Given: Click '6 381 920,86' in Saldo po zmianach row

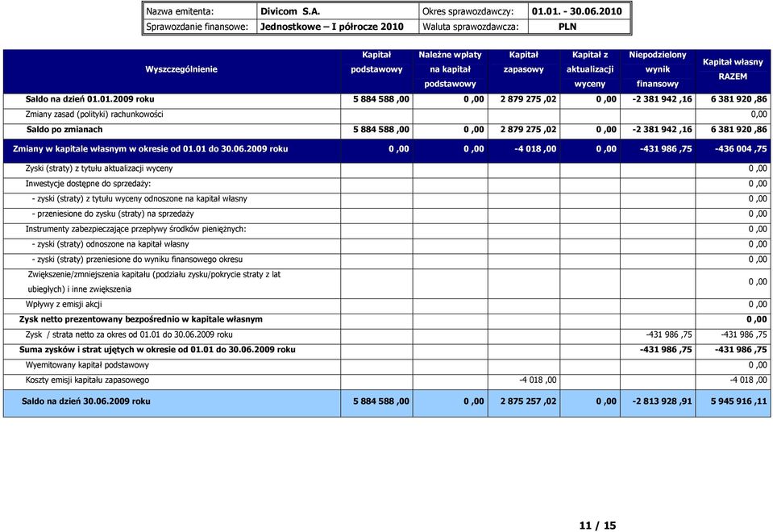Looking at the screenshot, I should [x=738, y=130].
